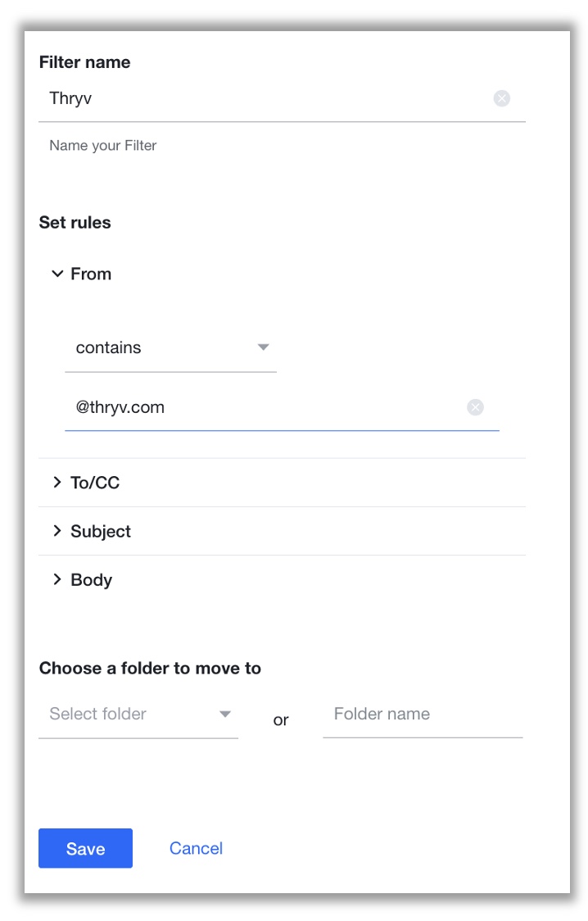Click the Folder name input field
The image size is (588, 921).
pos(423,715)
